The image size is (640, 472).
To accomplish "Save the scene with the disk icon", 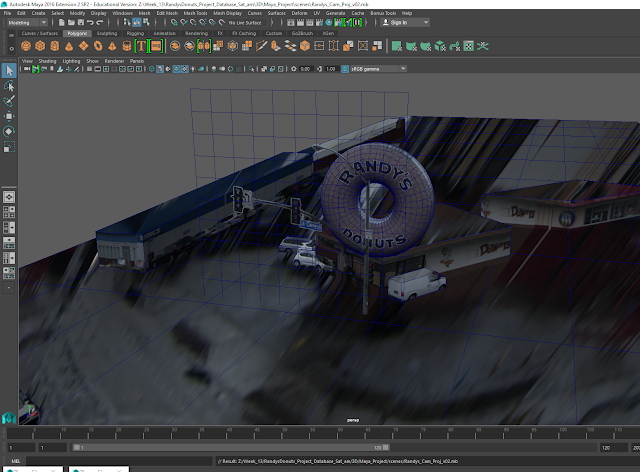I will click(x=81, y=22).
